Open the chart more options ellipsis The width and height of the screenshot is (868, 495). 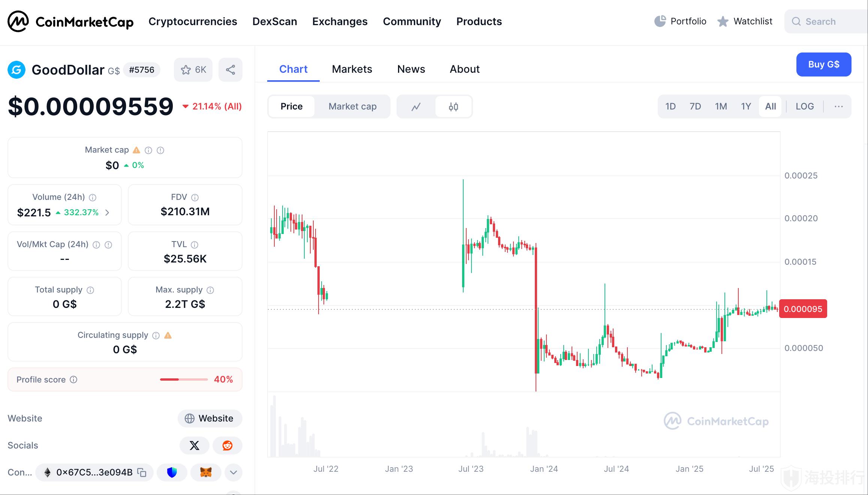point(839,106)
